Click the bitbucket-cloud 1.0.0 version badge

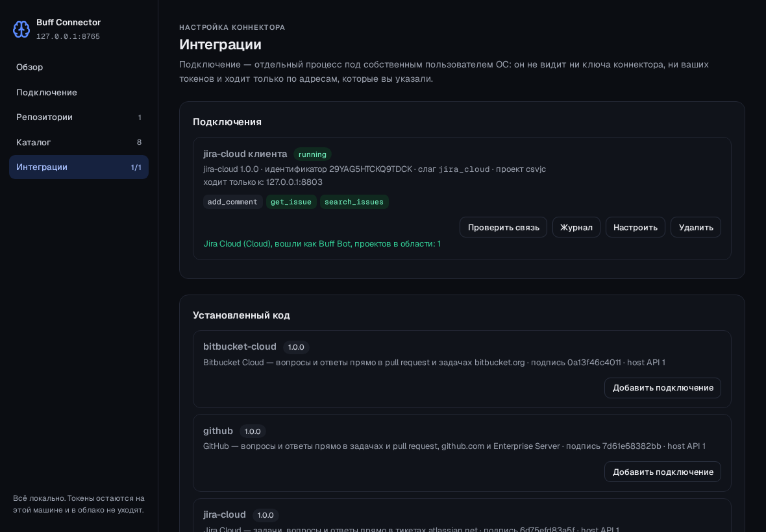pyautogui.click(x=296, y=347)
